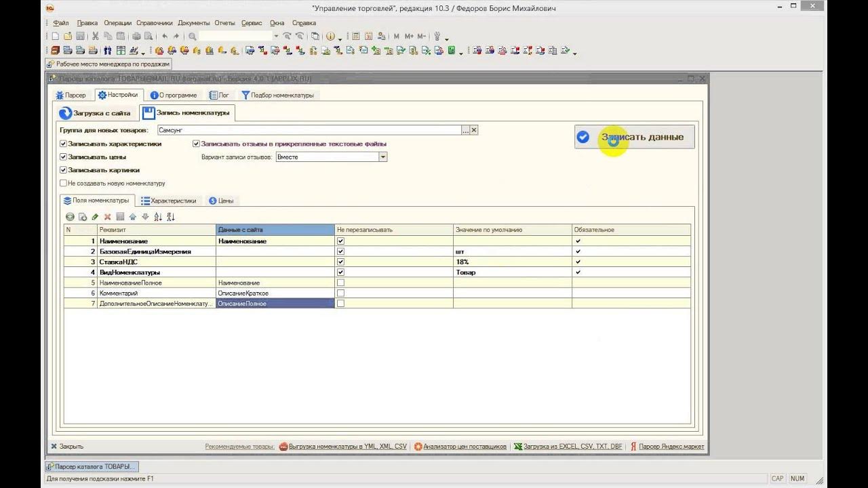Click the Redo arrow toolbar icon
Image resolution: width=868 pixels, height=488 pixels.
point(176,36)
